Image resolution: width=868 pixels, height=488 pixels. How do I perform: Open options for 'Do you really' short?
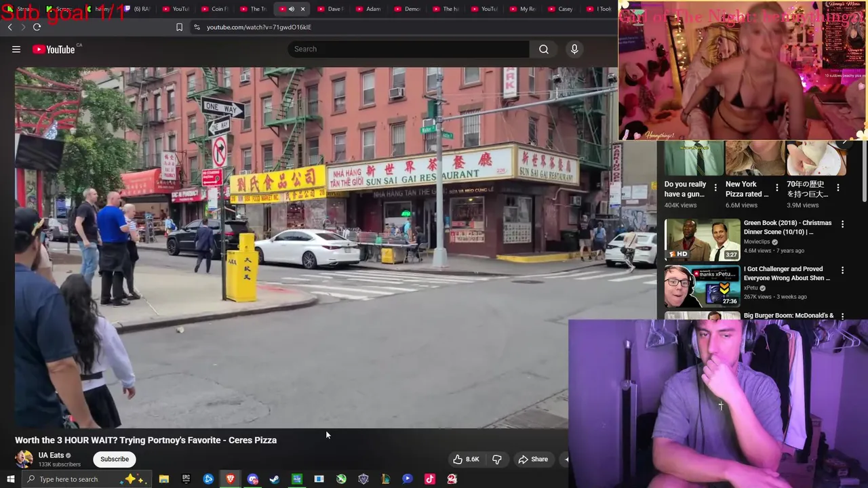coord(715,187)
